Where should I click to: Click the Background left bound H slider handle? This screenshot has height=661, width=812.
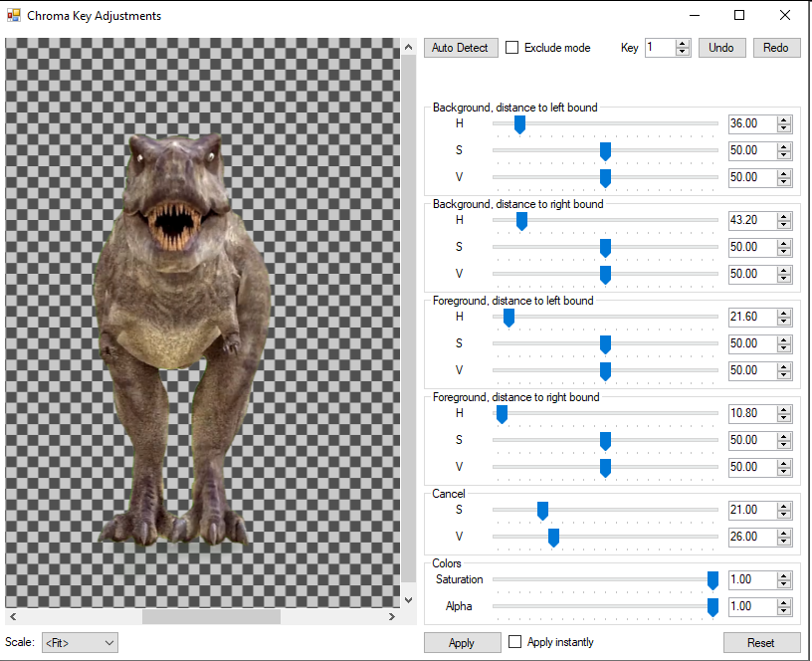click(x=519, y=124)
